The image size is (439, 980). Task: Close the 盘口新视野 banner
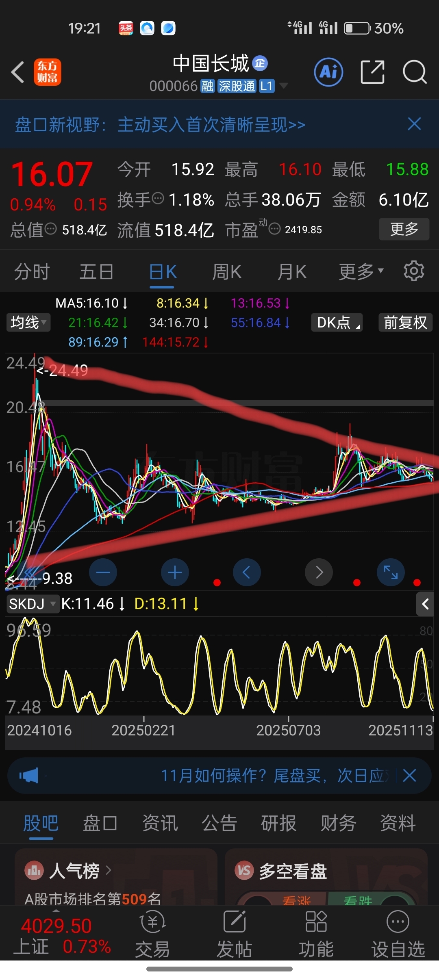coord(414,124)
